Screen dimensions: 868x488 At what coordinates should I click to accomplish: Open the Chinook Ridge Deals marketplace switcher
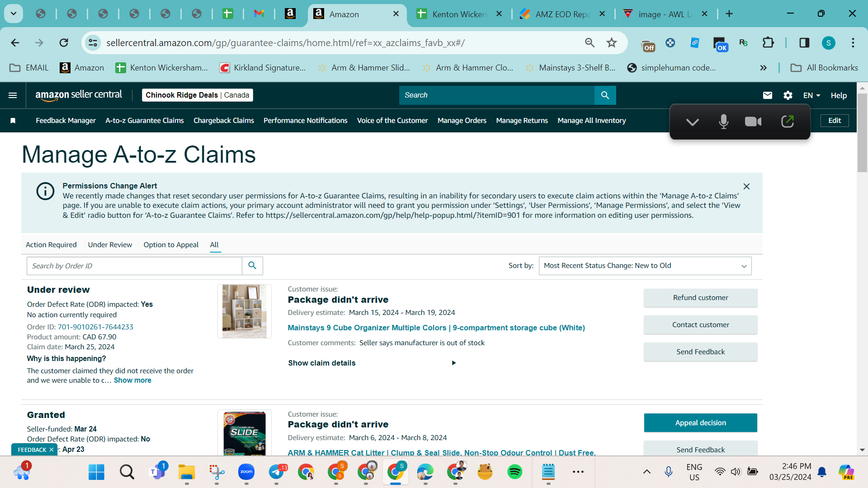(197, 95)
